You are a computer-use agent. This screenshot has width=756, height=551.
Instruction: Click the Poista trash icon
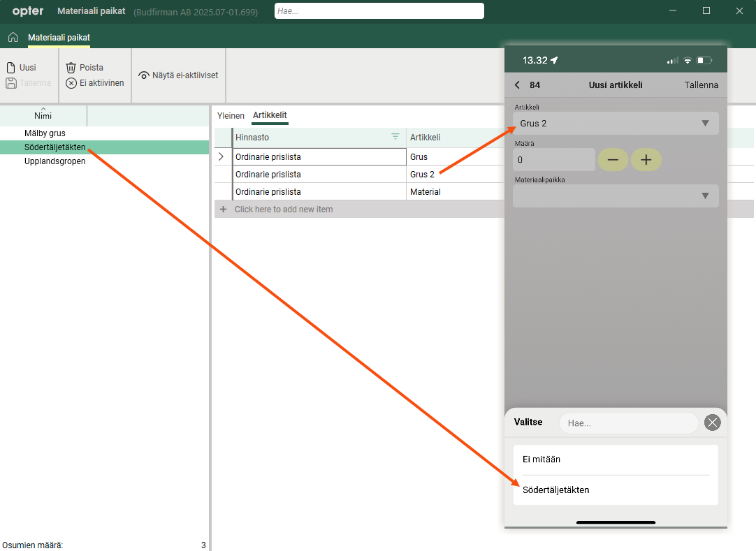click(71, 68)
